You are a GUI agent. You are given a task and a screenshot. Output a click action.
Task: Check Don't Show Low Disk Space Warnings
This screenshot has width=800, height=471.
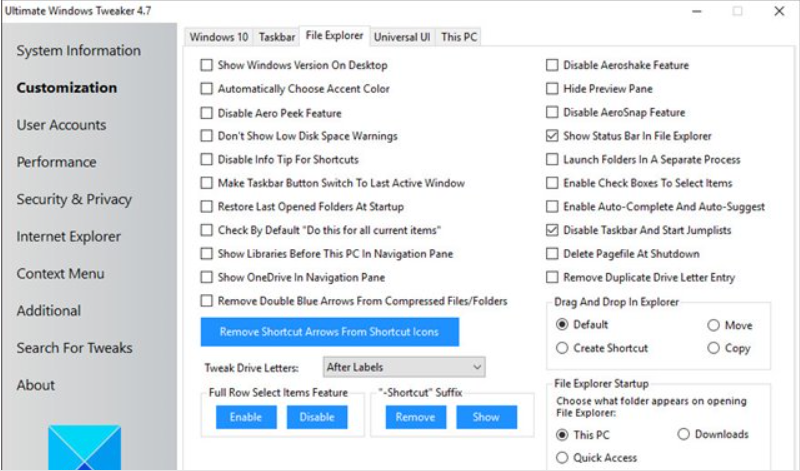click(207, 136)
